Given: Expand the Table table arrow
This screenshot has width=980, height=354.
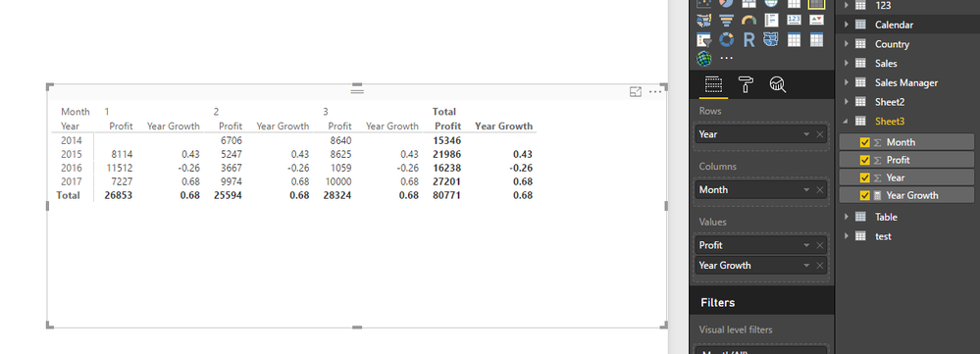Looking at the screenshot, I should pos(847,217).
